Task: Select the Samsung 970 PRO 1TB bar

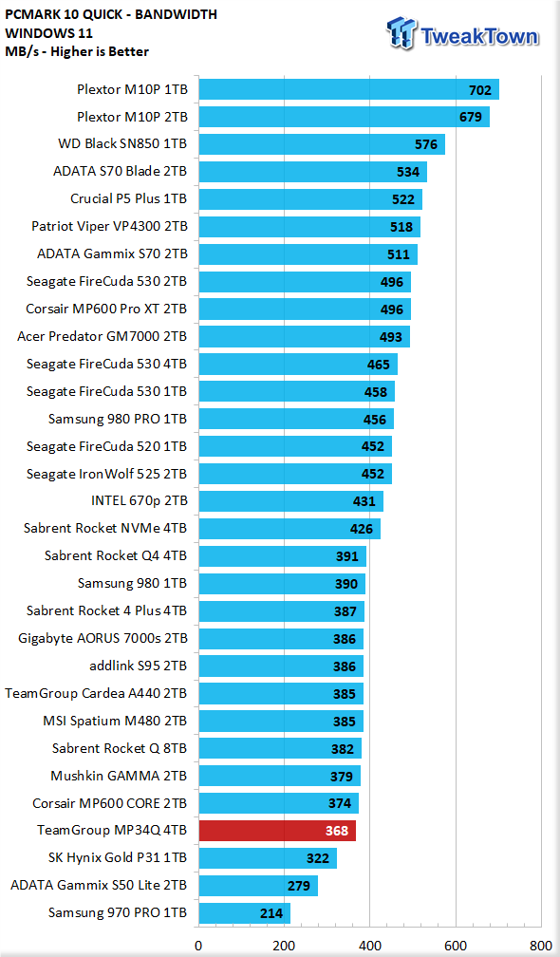Action: [x=245, y=913]
